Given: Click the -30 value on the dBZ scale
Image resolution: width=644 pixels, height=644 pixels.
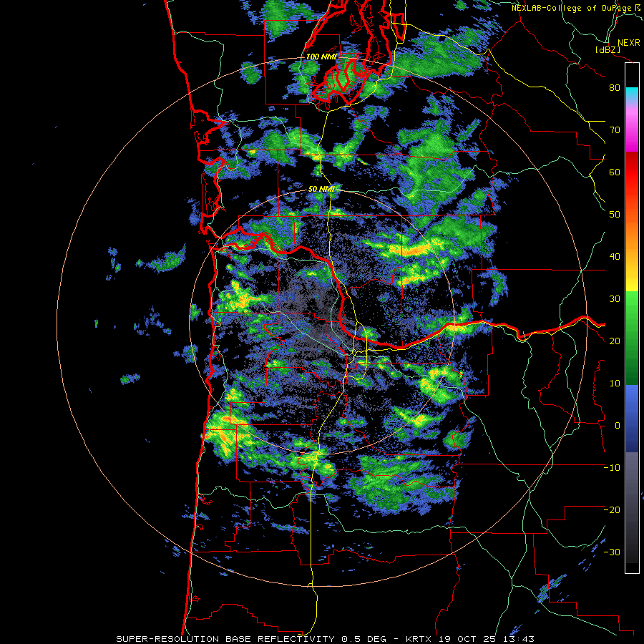Looking at the screenshot, I should (612, 552).
